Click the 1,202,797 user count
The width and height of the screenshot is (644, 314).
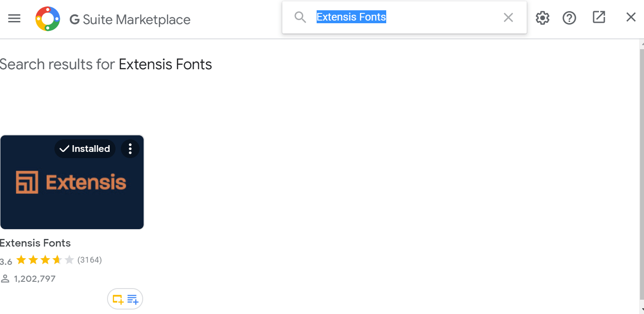pyautogui.click(x=34, y=279)
